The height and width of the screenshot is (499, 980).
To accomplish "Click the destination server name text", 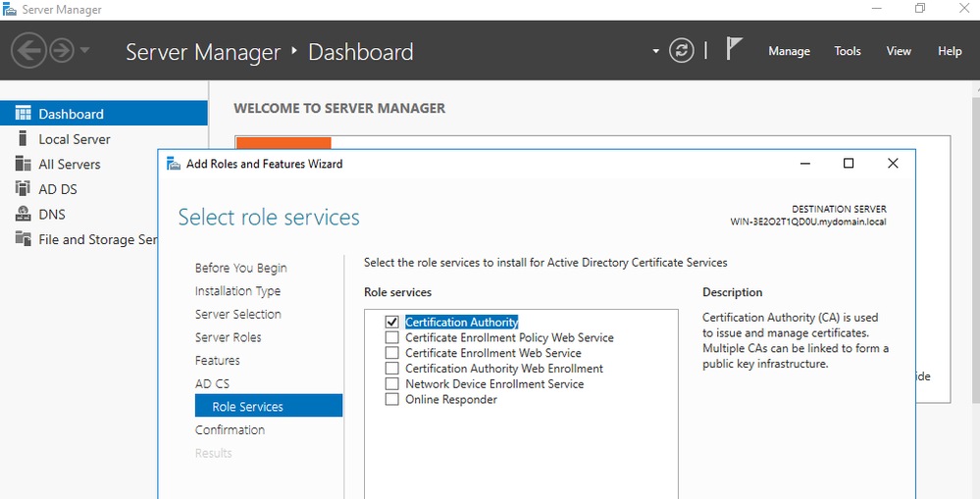I will pos(808,222).
